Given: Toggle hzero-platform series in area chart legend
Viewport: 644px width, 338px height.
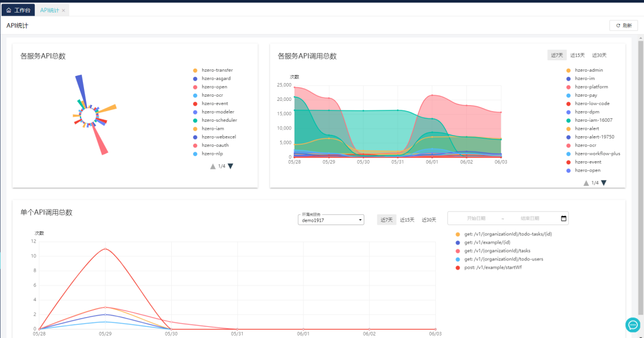Looking at the screenshot, I should [591, 87].
